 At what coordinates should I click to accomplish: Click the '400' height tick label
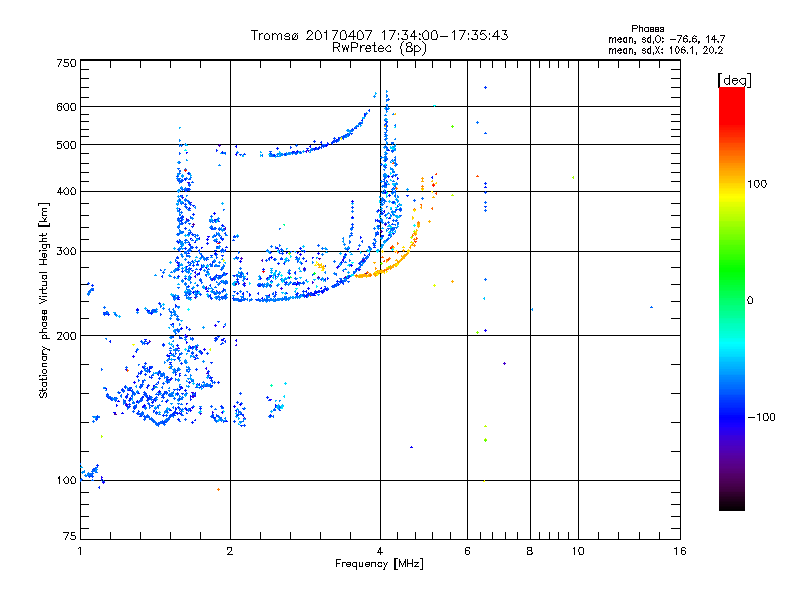pos(66,191)
